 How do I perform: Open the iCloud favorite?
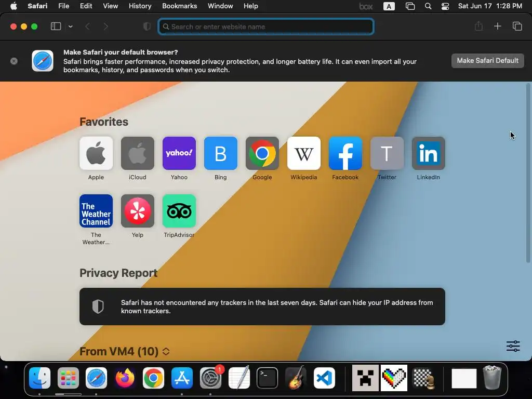click(137, 153)
